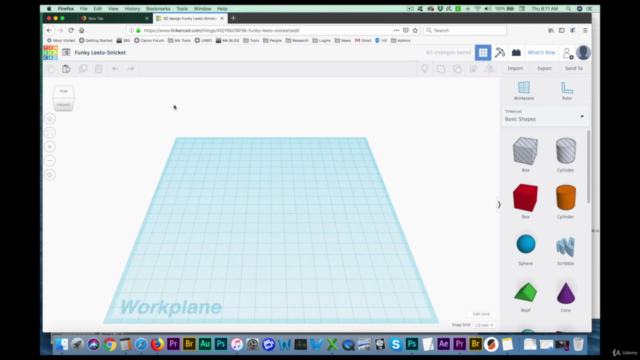Open the Snap Grid dropdown
This screenshot has height=360, width=640.
click(484, 325)
